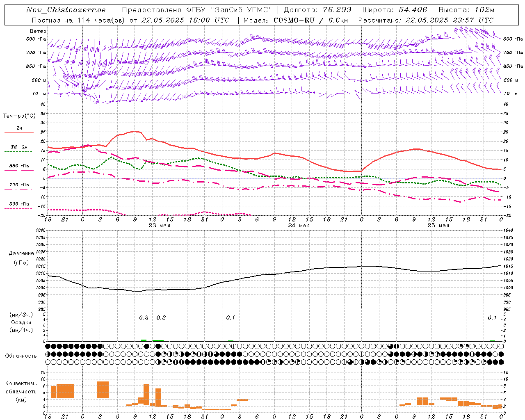Click 'Прогноз на 114 часа(ов)' header text
525x420 pixels.
[78, 20]
